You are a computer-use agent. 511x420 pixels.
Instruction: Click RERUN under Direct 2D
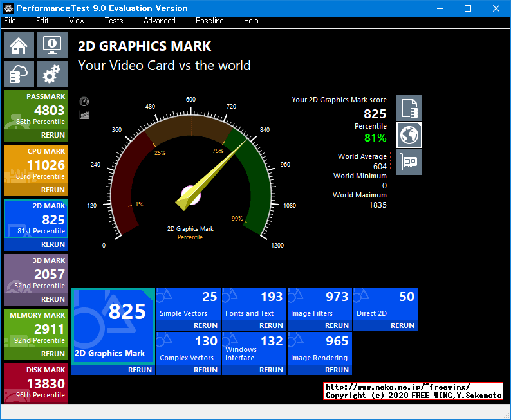[402, 325]
